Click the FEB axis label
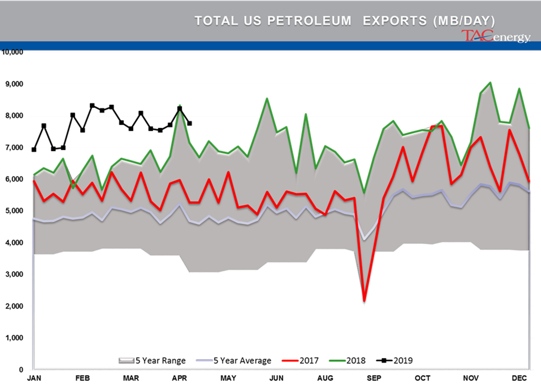 [83, 378]
